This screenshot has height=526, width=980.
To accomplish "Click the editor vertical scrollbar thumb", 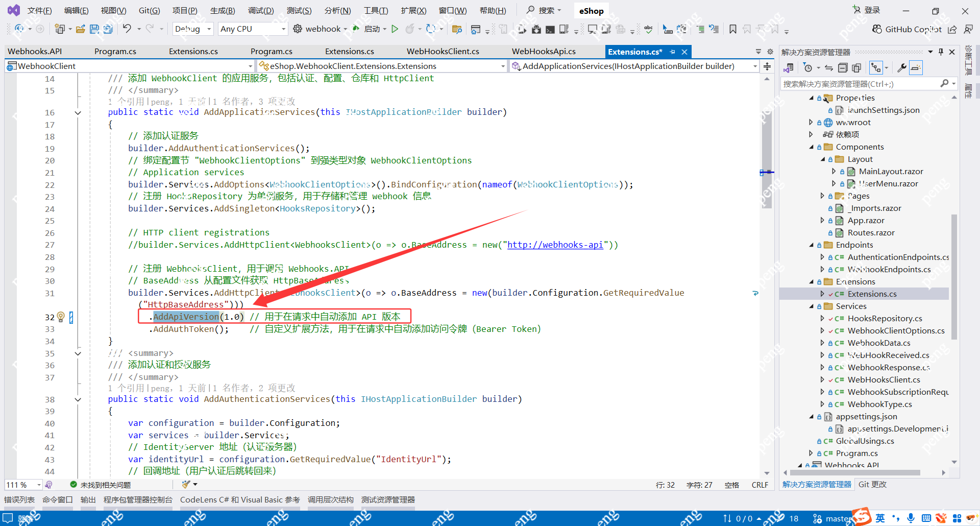I will [x=767, y=161].
